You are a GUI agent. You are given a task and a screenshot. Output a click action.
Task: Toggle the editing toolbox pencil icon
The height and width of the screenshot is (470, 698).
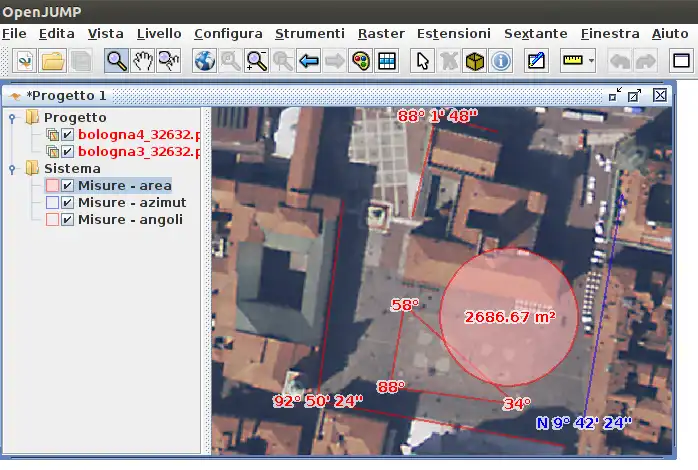pos(537,61)
